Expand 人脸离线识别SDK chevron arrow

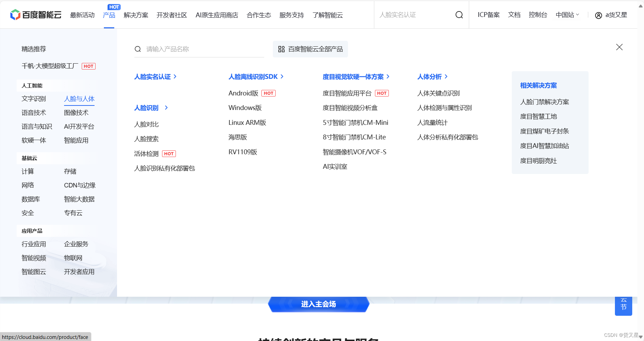click(x=282, y=76)
